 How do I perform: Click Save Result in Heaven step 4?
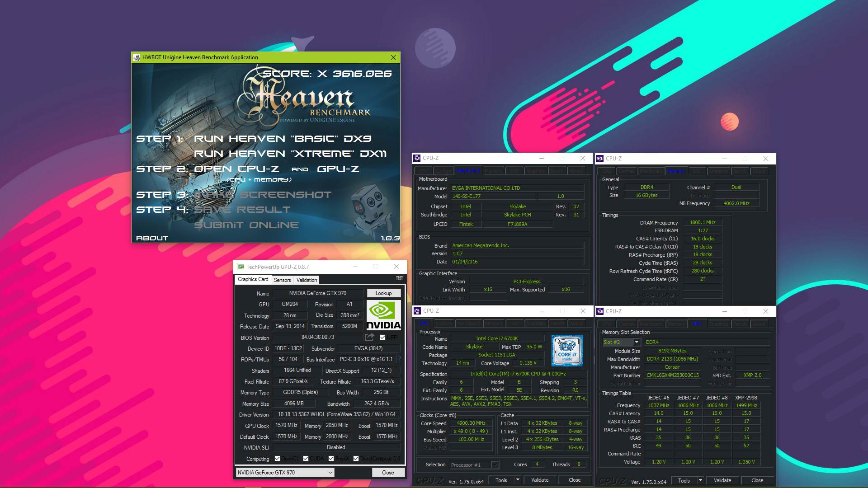242,210
